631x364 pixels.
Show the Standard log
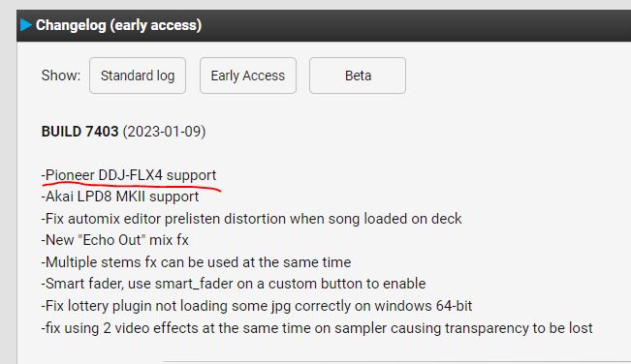pos(138,76)
